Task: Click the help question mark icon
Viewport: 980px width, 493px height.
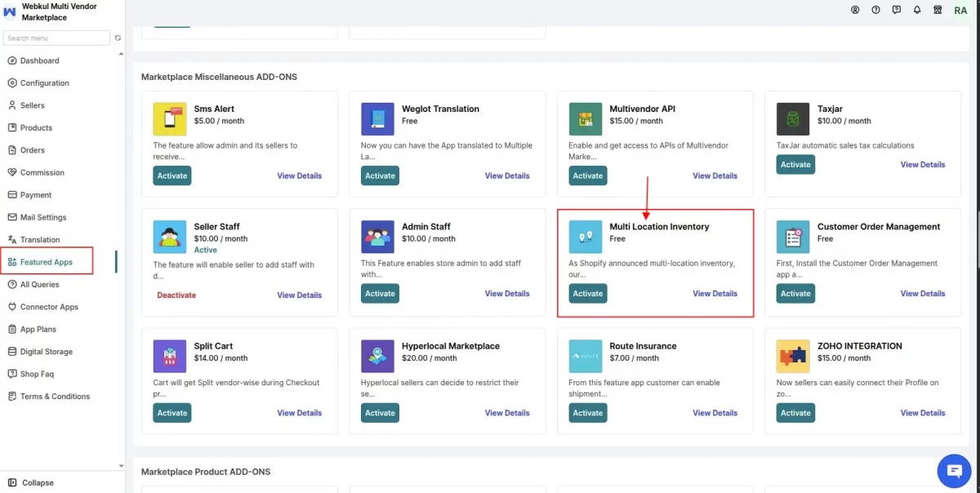Action: tap(876, 10)
